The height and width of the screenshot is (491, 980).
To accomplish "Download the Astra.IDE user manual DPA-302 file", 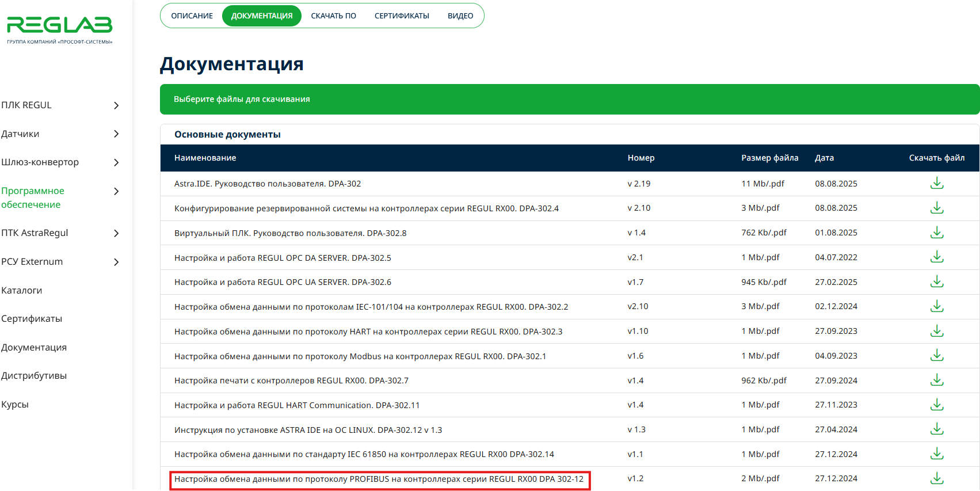I will point(936,184).
